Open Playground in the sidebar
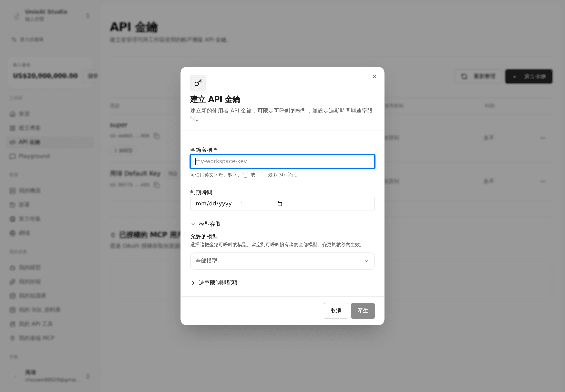 (x=50, y=156)
